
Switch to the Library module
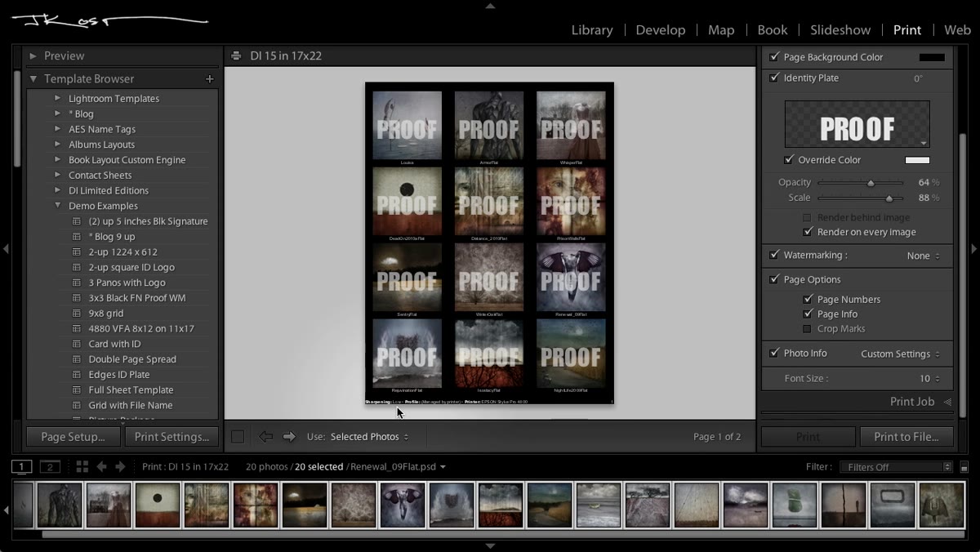click(592, 30)
